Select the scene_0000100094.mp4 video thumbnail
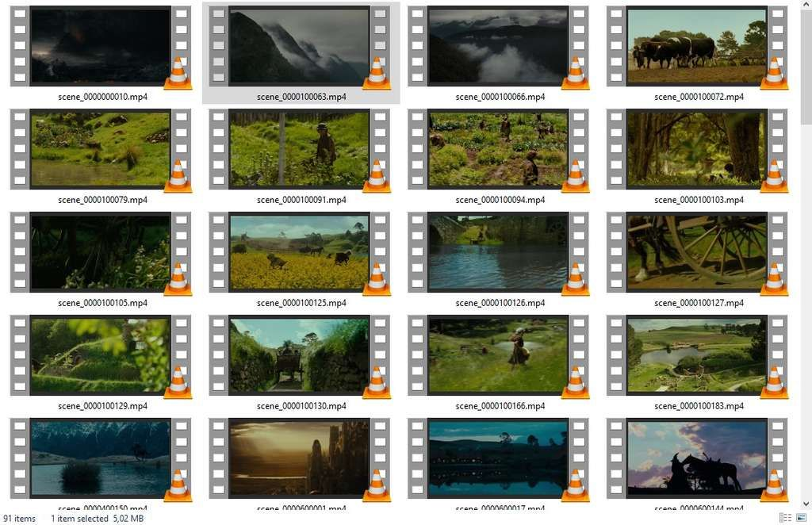812x525 pixels. [x=498, y=149]
